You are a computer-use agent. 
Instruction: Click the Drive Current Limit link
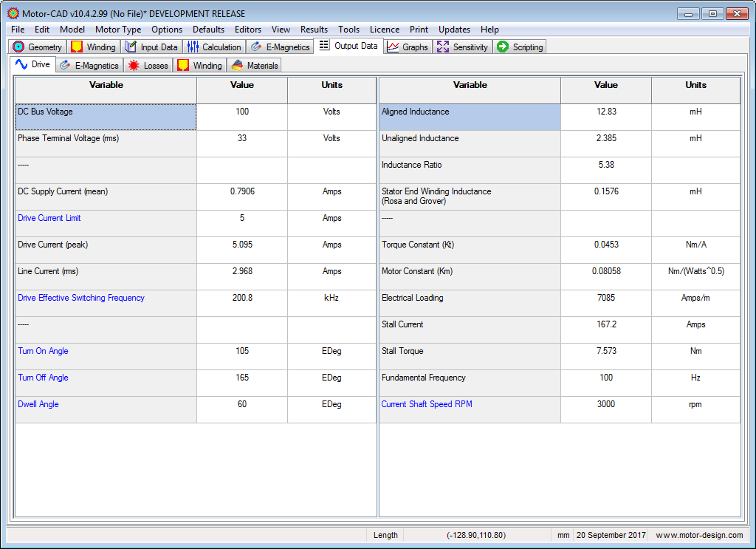(49, 218)
